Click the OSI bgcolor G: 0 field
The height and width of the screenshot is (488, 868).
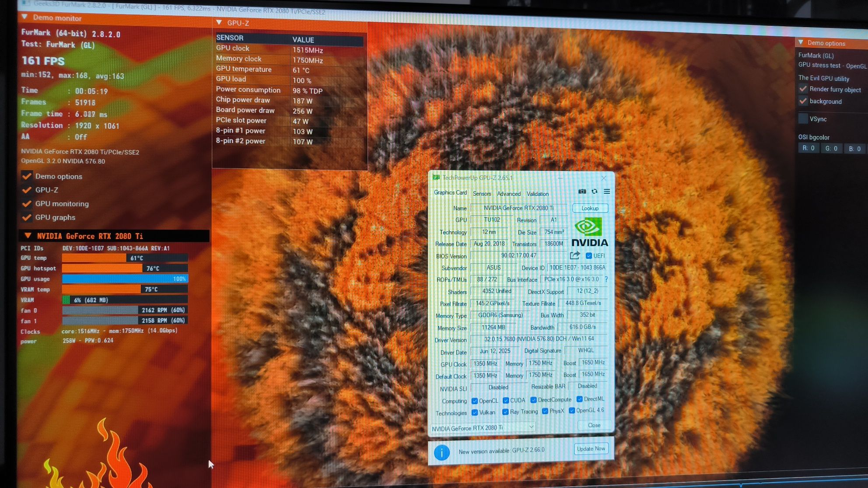(x=831, y=149)
